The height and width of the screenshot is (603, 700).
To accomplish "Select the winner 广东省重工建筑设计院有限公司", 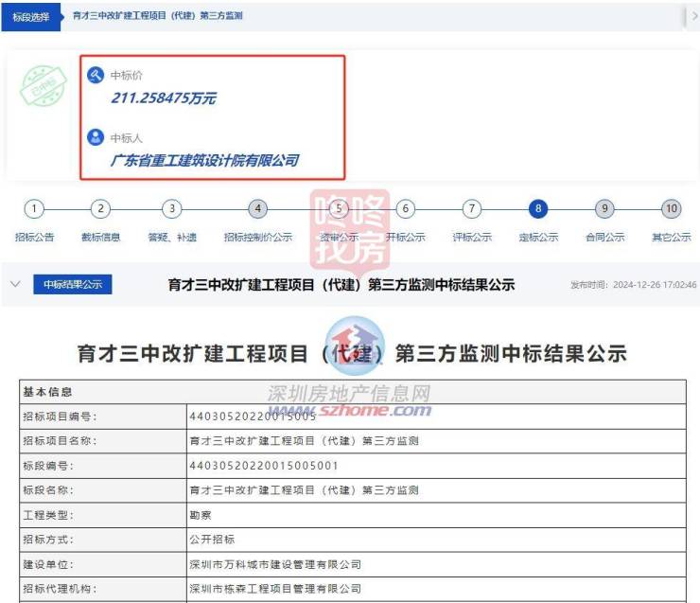I will tap(205, 160).
